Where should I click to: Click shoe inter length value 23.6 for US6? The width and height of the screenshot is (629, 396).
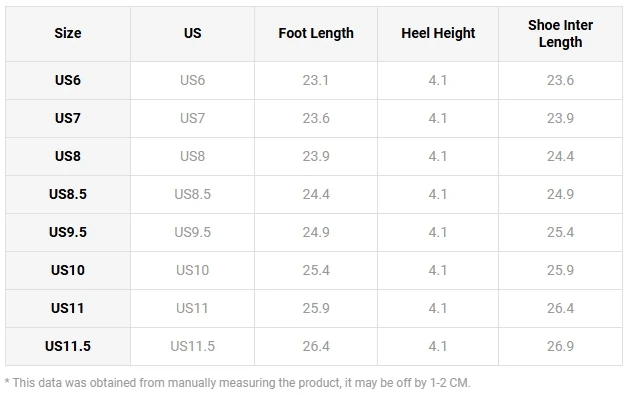(x=560, y=80)
